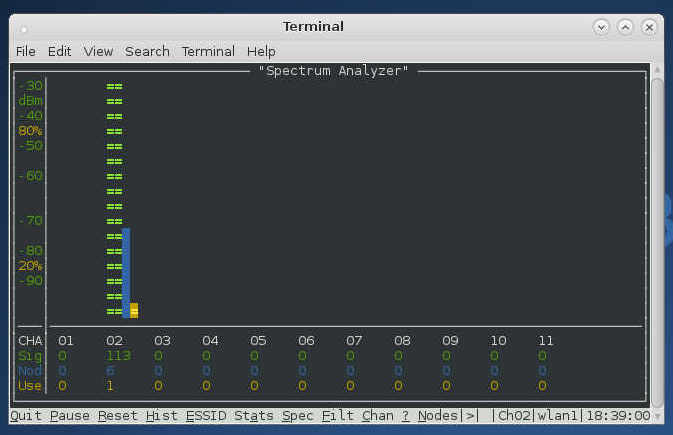
Task: Click the terminal vertical scrollbar thumb
Action: (x=657, y=243)
